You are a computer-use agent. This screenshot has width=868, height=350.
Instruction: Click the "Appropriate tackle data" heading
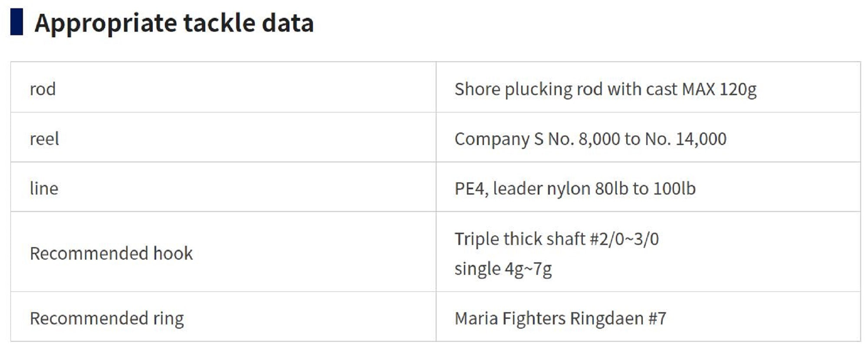coord(174,23)
